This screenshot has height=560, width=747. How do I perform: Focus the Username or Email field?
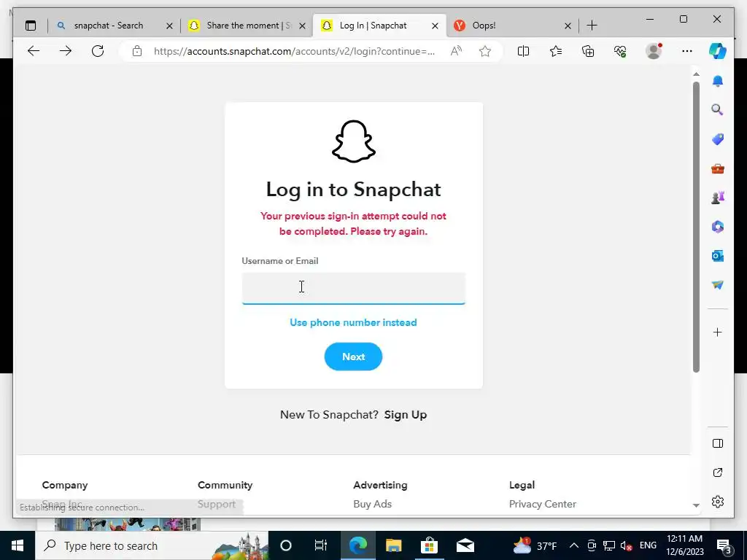[354, 288]
